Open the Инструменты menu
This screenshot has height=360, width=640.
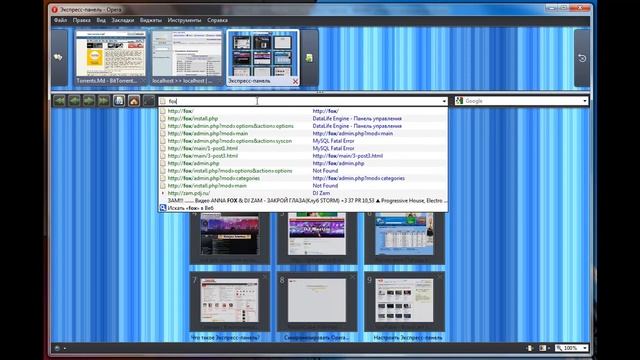(184, 20)
